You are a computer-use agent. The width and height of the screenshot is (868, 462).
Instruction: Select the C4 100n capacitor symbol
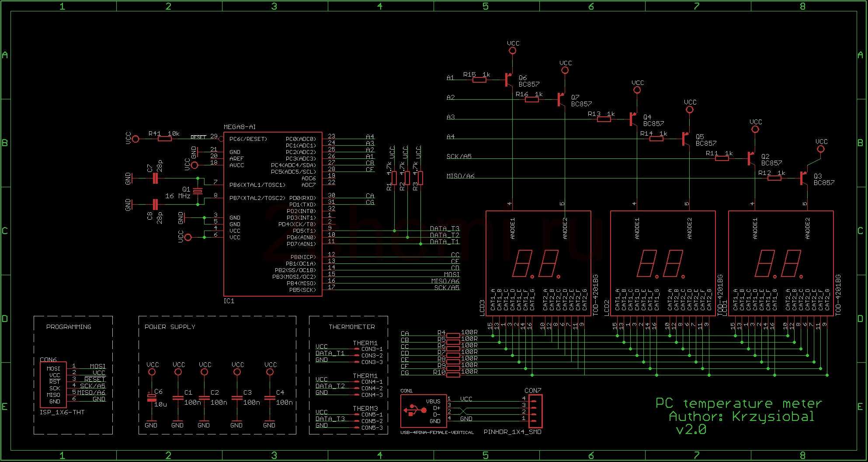click(270, 398)
